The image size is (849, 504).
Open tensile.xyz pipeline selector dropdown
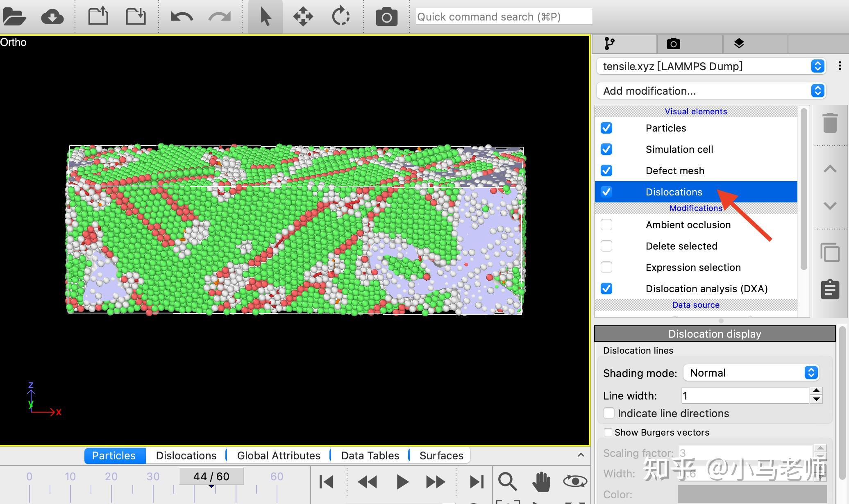[711, 66]
